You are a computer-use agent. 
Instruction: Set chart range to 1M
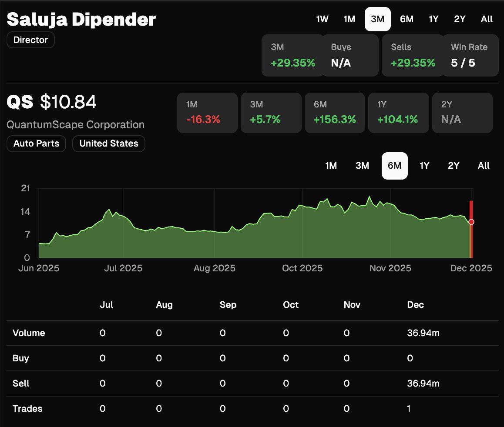(331, 166)
